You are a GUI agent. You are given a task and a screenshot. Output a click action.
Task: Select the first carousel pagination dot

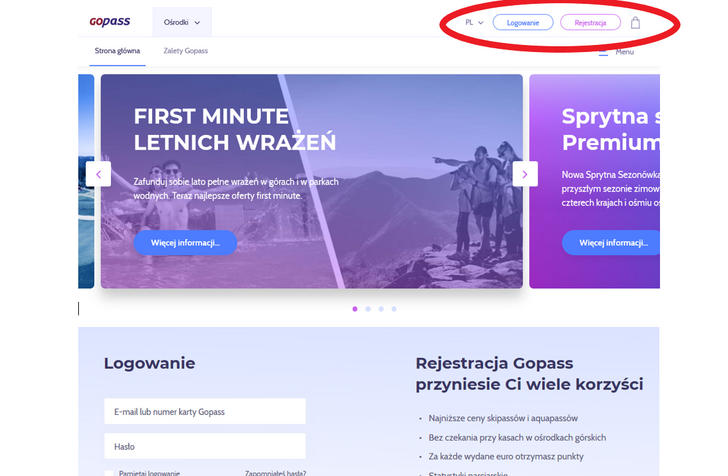point(355,309)
